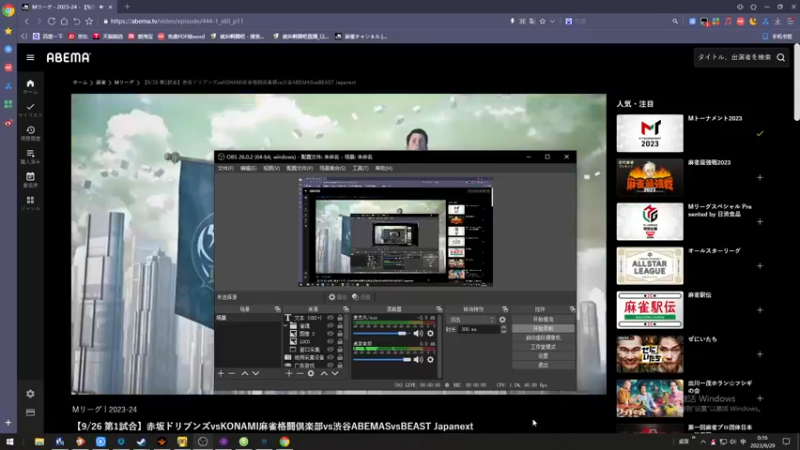
Task: Go to ABEMA Home in sidebar
Action: 30,84
